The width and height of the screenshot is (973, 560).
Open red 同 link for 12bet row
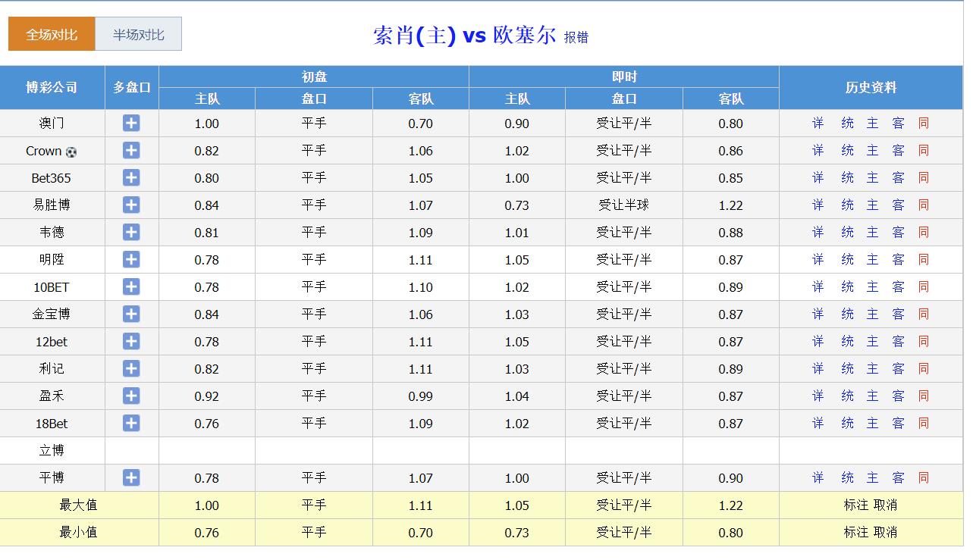tap(924, 342)
